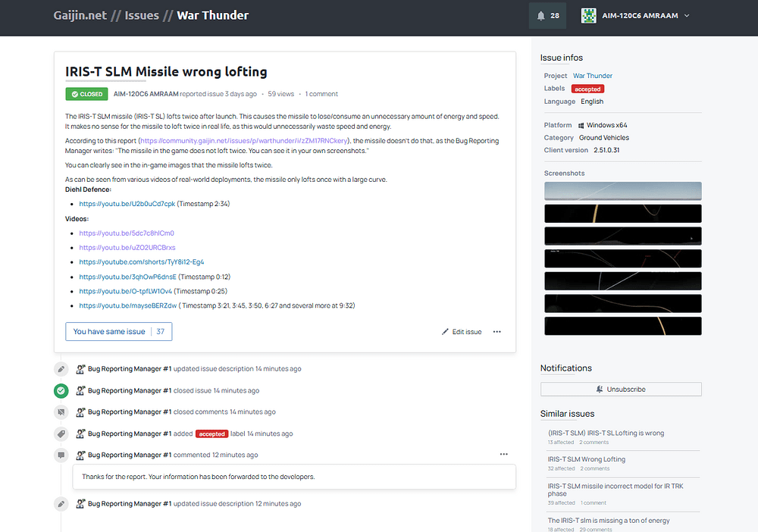Screen dimensions: 758x532
Task: Click the red accepted label in sidebar
Action: pyautogui.click(x=587, y=89)
